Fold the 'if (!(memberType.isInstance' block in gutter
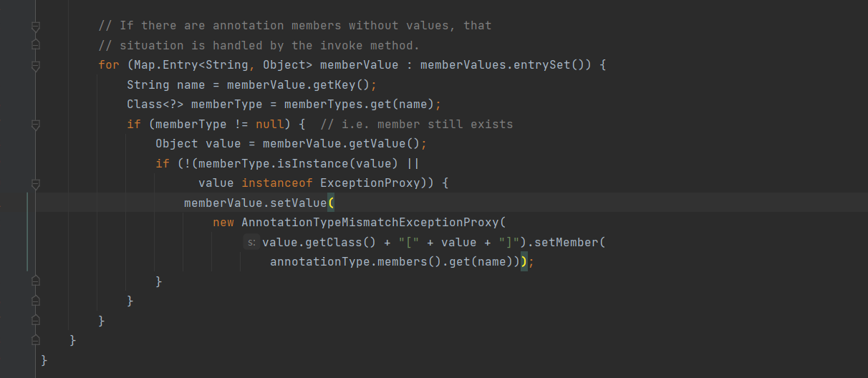This screenshot has height=378, width=868. pyautogui.click(x=35, y=183)
